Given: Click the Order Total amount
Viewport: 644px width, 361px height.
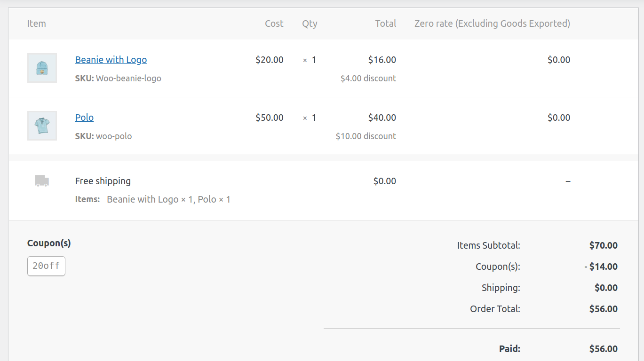Looking at the screenshot, I should pyautogui.click(x=603, y=309).
